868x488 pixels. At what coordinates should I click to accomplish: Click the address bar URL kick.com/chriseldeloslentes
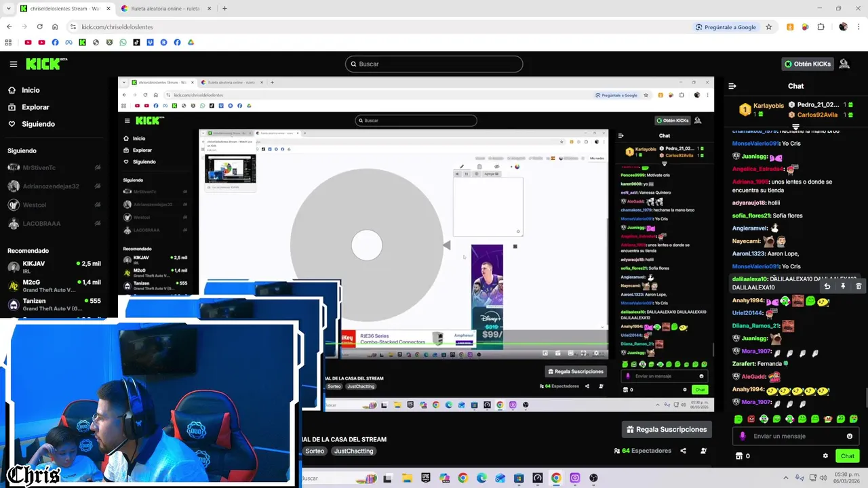point(117,27)
